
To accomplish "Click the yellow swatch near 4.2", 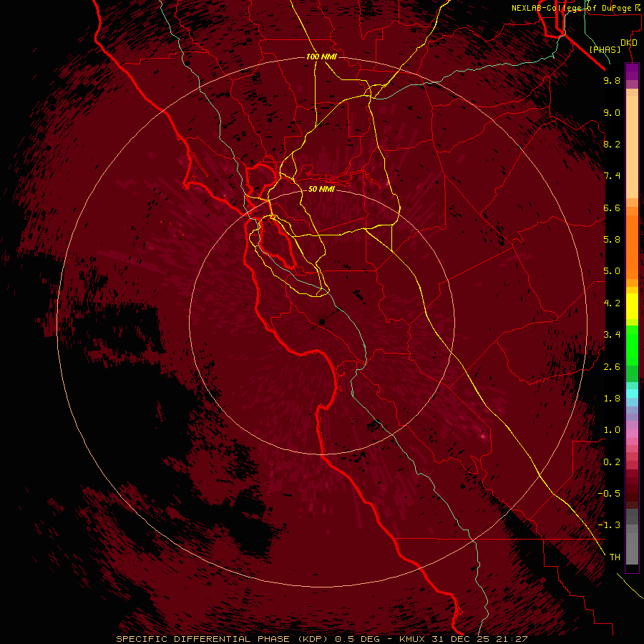I will point(632,306).
